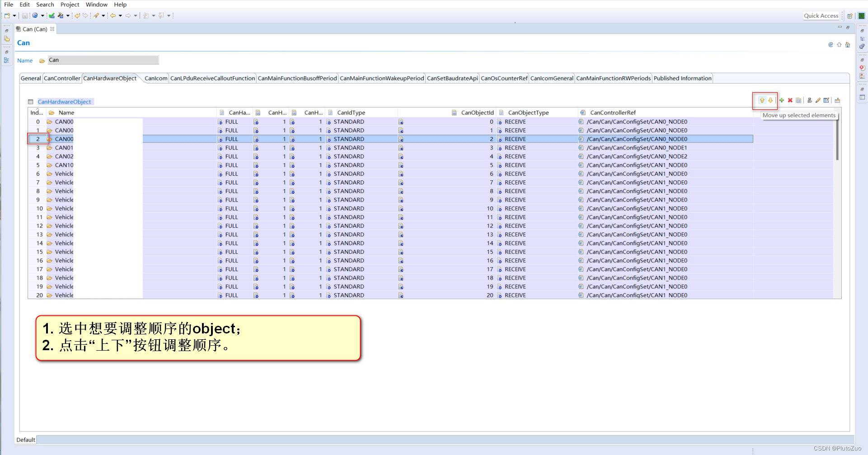The height and width of the screenshot is (455, 868).
Task: Switch to CanSetBaudrateApi tab
Action: pos(452,78)
